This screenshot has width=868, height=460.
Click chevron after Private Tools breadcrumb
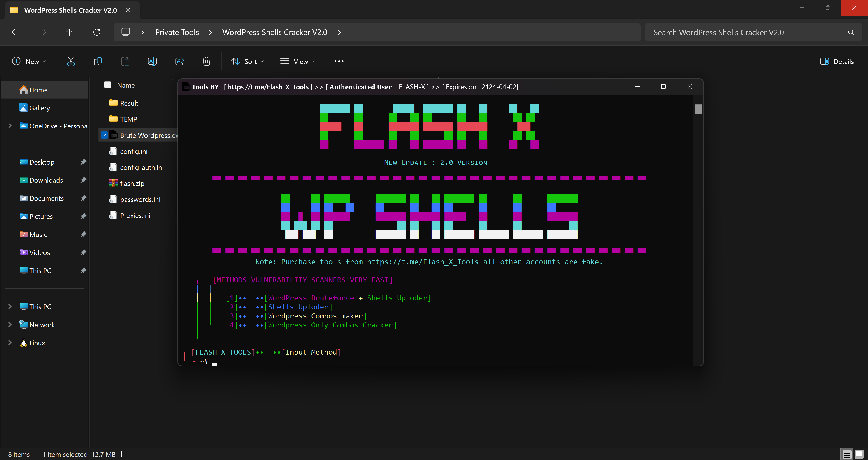(211, 32)
